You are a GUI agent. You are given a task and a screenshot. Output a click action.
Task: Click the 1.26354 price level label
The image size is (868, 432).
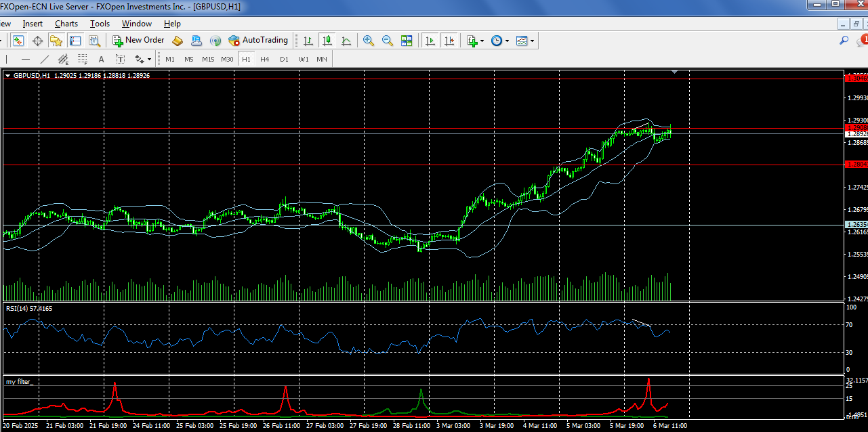pos(856,224)
